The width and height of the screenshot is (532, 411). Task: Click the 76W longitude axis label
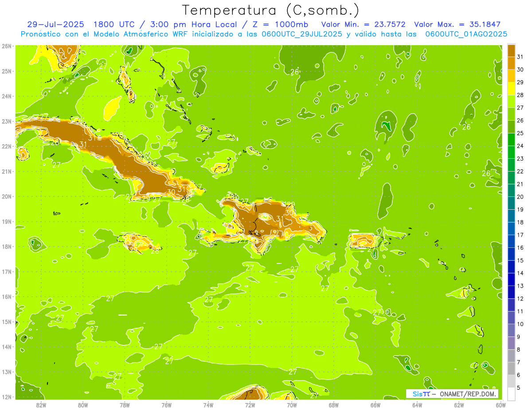coord(166,405)
